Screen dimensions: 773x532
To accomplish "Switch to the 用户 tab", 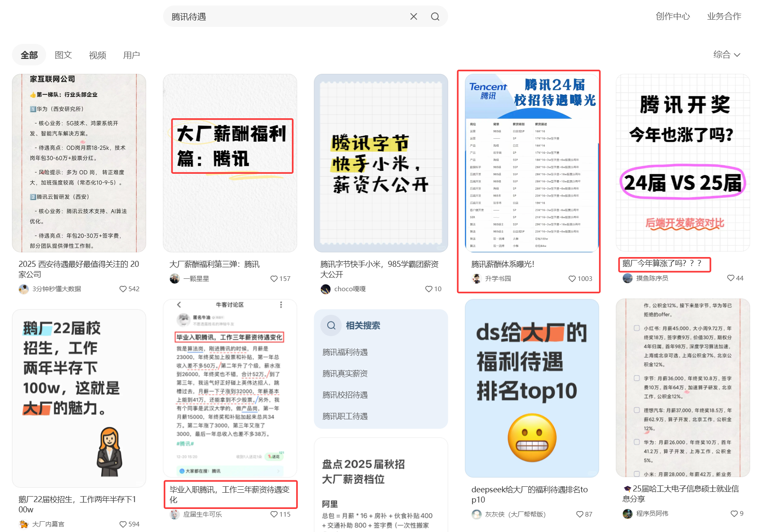I will point(132,55).
